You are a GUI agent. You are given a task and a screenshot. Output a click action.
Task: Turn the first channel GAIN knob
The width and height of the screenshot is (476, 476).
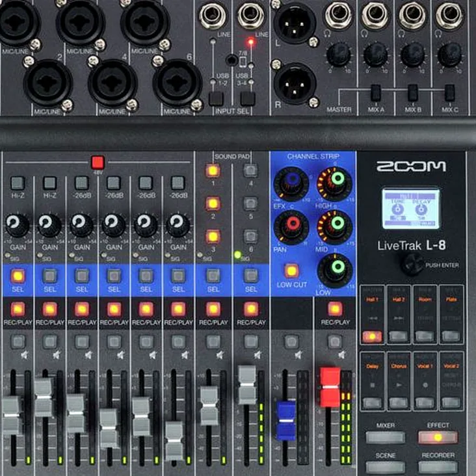coord(18,225)
